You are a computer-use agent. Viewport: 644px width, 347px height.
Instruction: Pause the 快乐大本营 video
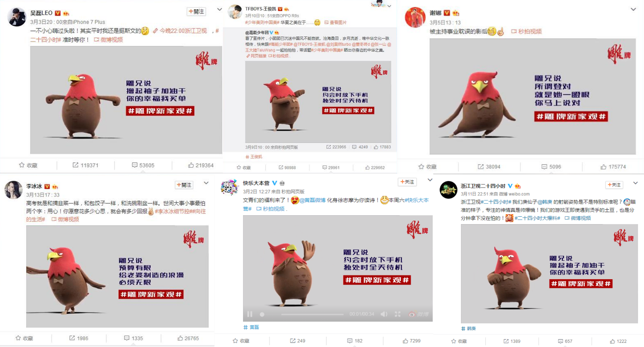coord(250,314)
